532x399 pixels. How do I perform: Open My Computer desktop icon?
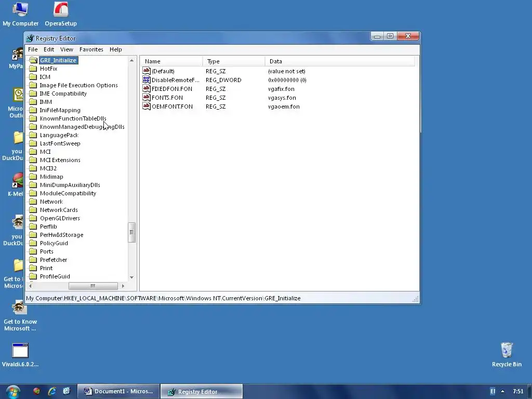[20, 14]
